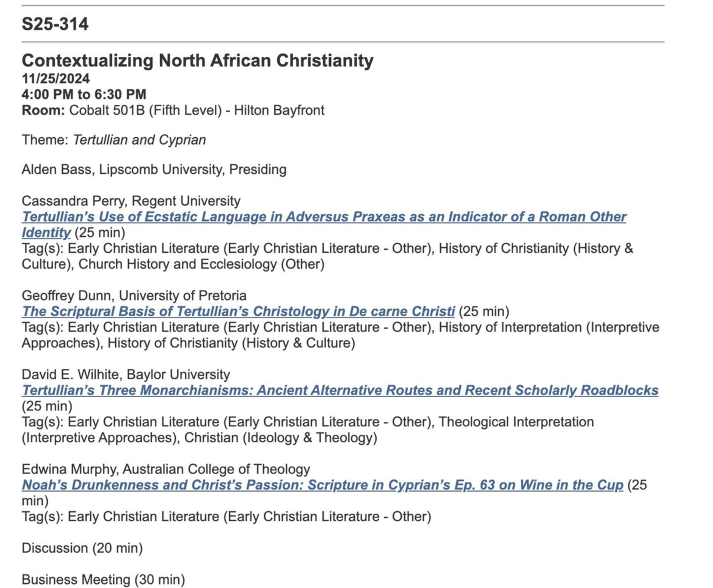
Task: Click the Contextualizing North African Christianity title
Action: point(197,60)
